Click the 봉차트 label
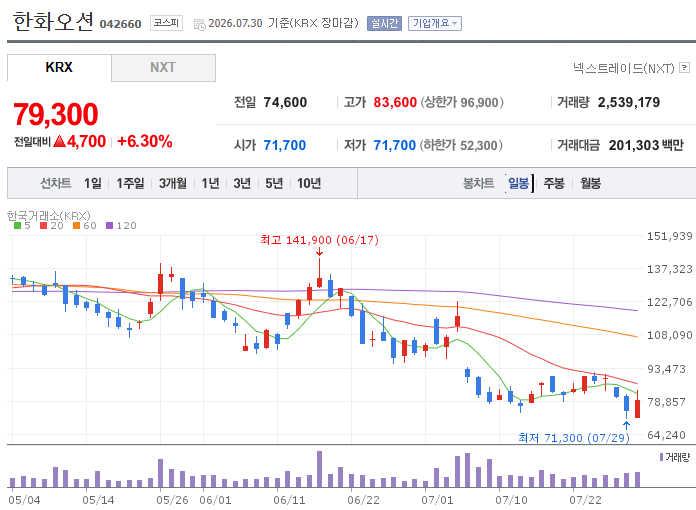This screenshot has height=510, width=696. (x=478, y=183)
